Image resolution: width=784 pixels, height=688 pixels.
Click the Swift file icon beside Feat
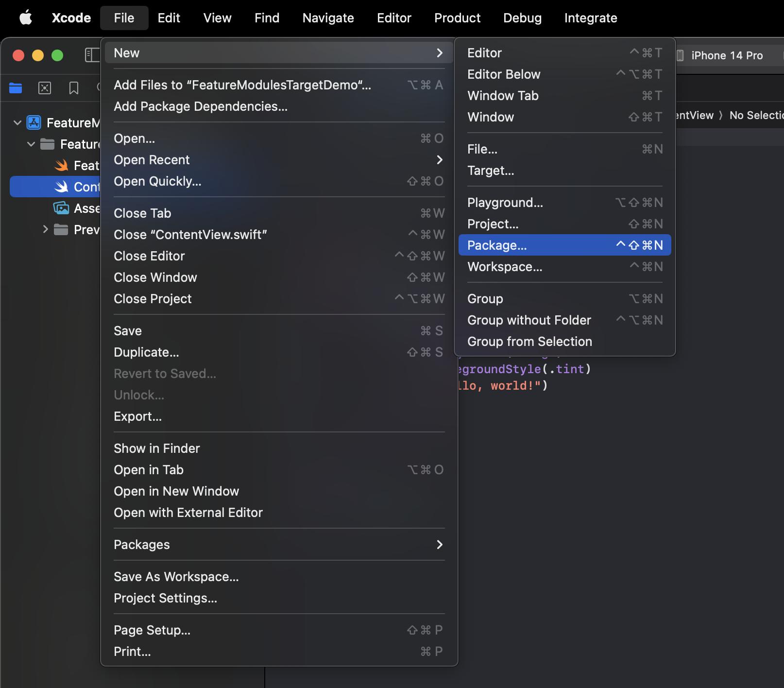61,166
